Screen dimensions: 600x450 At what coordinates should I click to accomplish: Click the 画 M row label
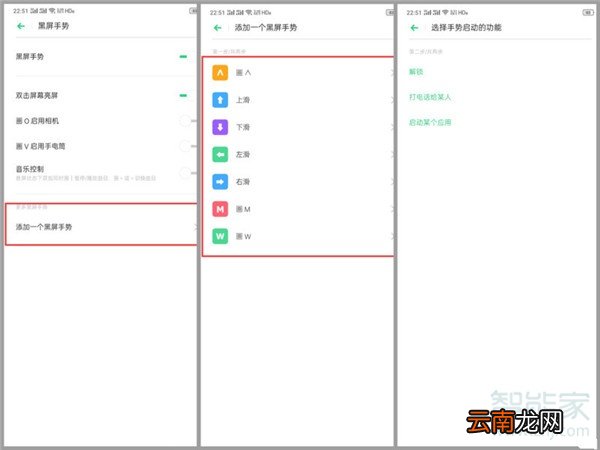[x=243, y=209]
